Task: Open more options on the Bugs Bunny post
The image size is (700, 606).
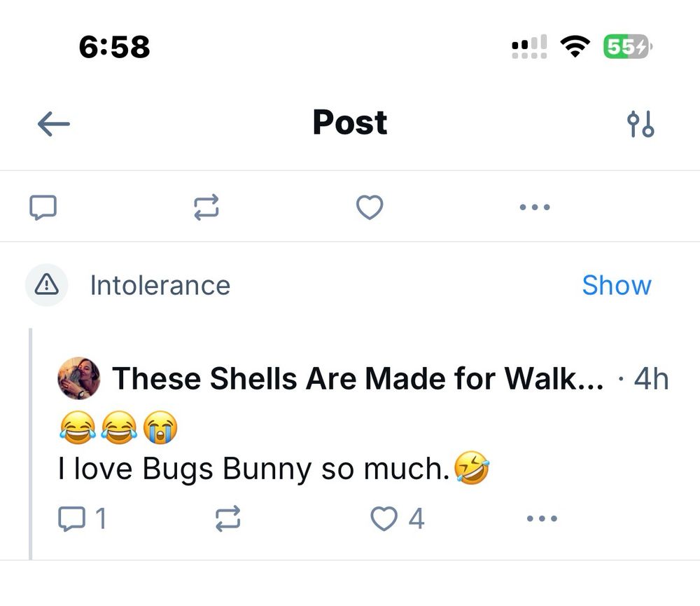Action: point(542,519)
